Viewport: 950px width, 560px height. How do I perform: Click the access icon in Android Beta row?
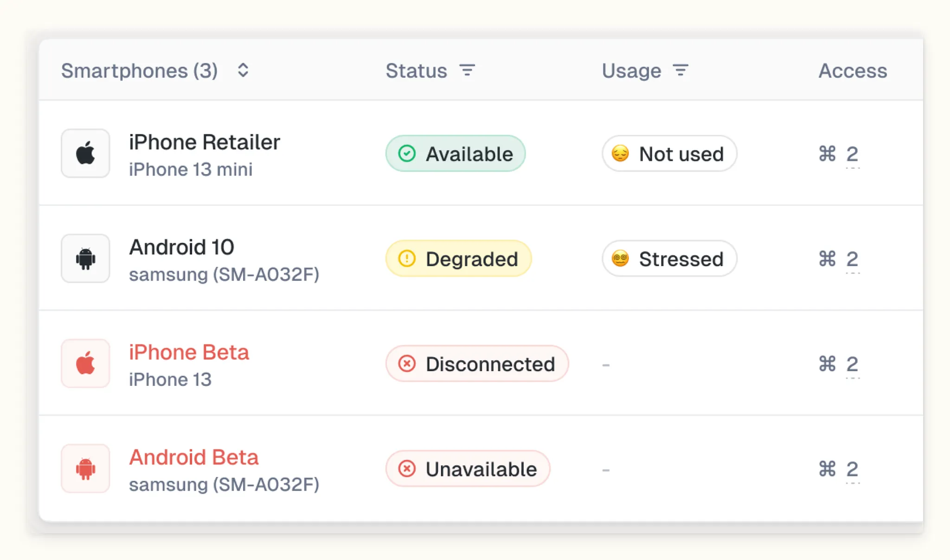[x=827, y=469]
